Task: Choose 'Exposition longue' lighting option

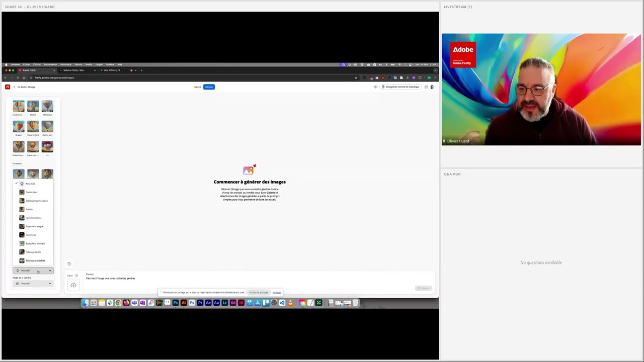Action: pyautogui.click(x=33, y=226)
